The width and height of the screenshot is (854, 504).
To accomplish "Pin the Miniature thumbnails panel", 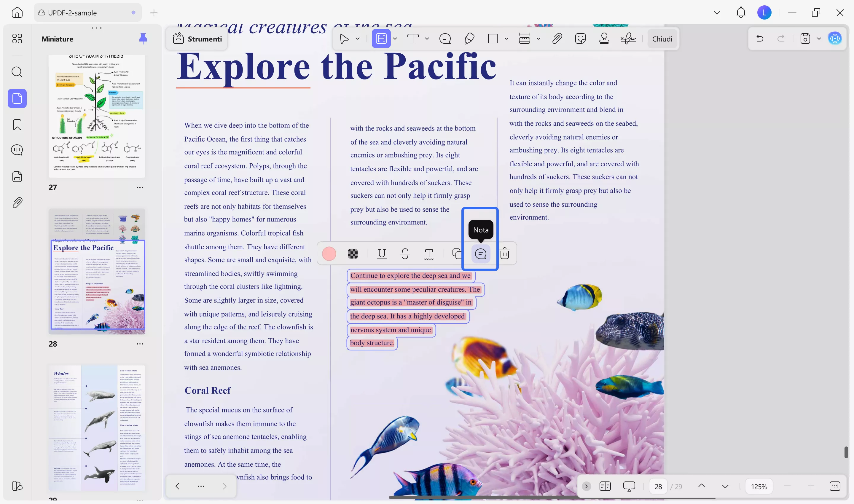I will coord(143,38).
